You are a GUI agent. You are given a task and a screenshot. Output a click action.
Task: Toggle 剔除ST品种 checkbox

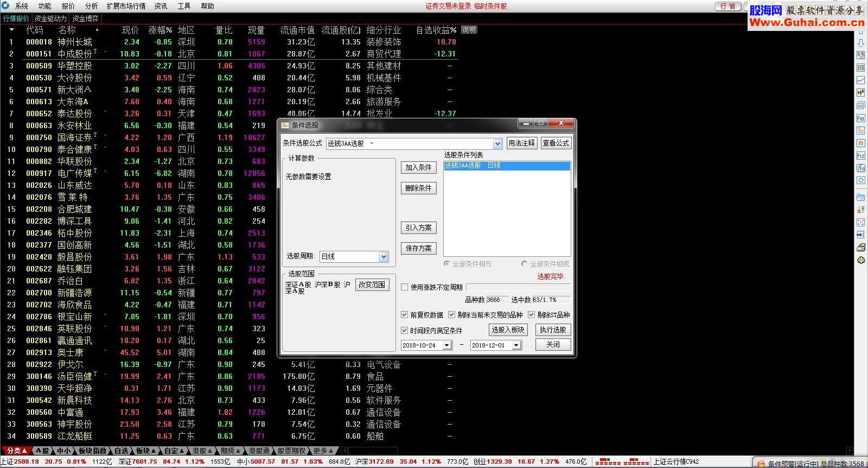click(531, 315)
